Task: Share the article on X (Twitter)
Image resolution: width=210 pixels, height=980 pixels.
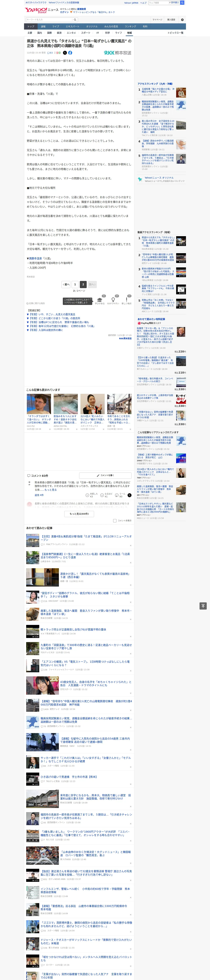Action: tap(65, 53)
